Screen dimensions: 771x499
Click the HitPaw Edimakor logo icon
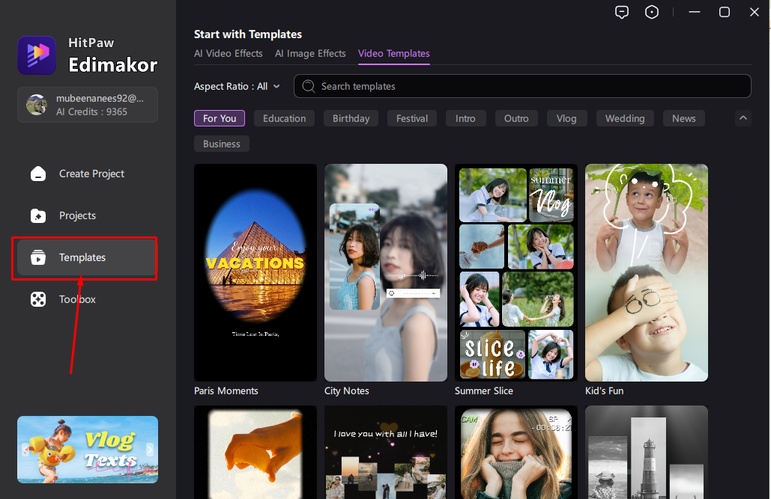point(37,56)
